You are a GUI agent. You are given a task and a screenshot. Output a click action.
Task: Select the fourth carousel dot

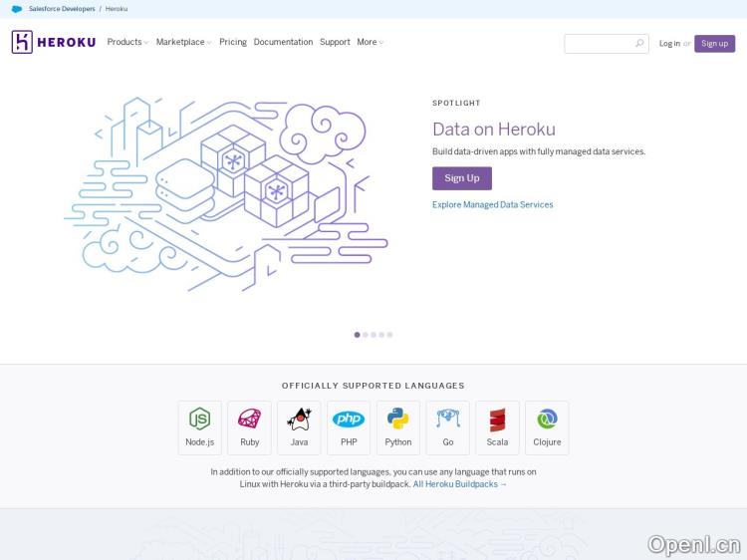pos(381,335)
